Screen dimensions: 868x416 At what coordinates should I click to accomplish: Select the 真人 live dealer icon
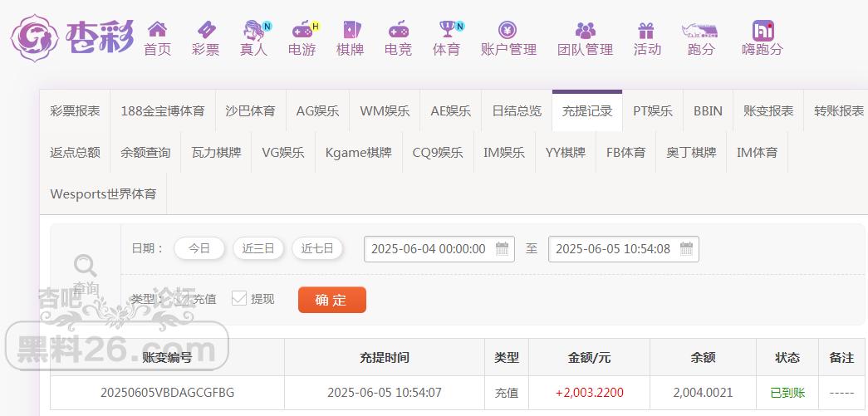254,30
